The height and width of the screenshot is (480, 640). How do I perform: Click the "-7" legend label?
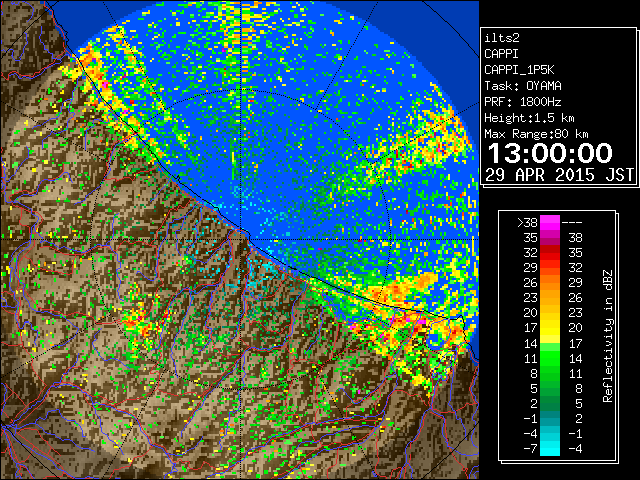pyautogui.click(x=530, y=449)
